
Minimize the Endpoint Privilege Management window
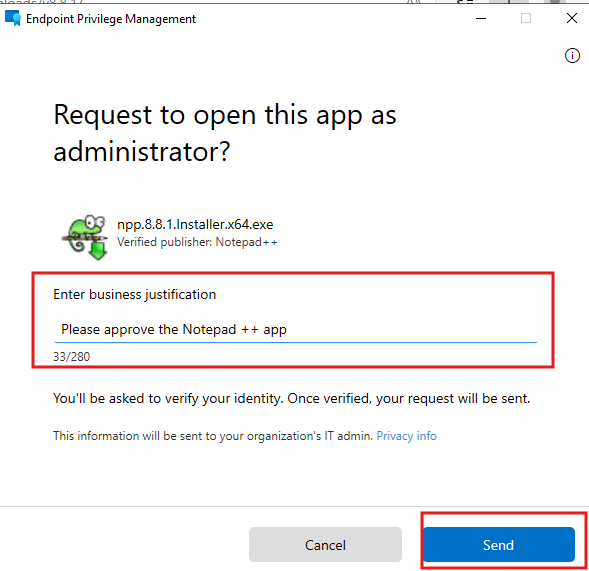click(481, 18)
